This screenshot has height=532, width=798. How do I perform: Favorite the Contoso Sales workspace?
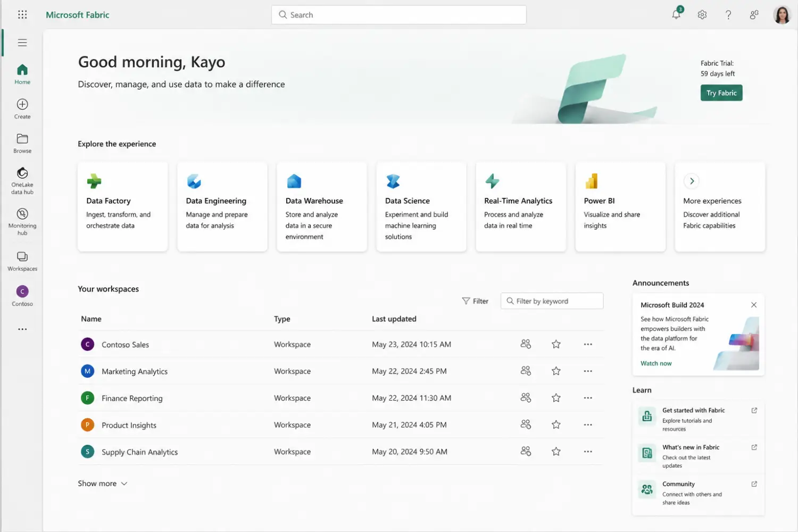pyautogui.click(x=556, y=344)
